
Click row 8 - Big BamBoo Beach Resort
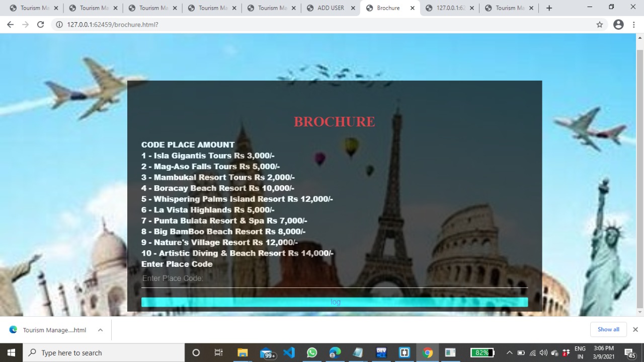point(223,232)
